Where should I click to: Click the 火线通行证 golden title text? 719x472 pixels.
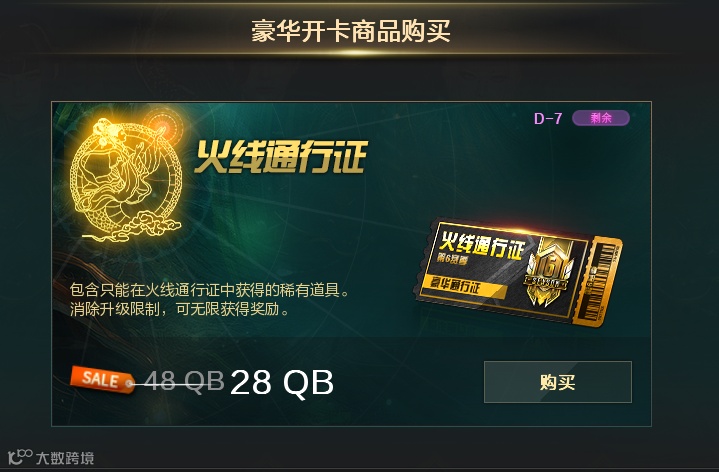(281, 157)
